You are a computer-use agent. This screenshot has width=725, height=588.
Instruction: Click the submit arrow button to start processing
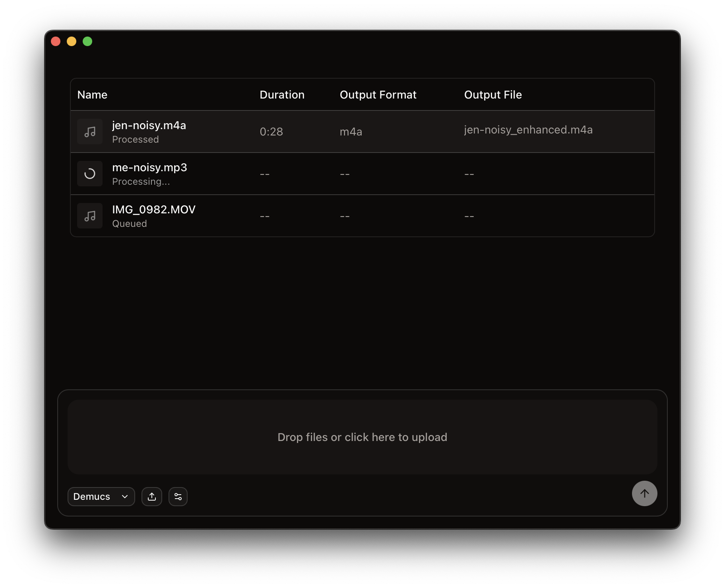tap(644, 493)
